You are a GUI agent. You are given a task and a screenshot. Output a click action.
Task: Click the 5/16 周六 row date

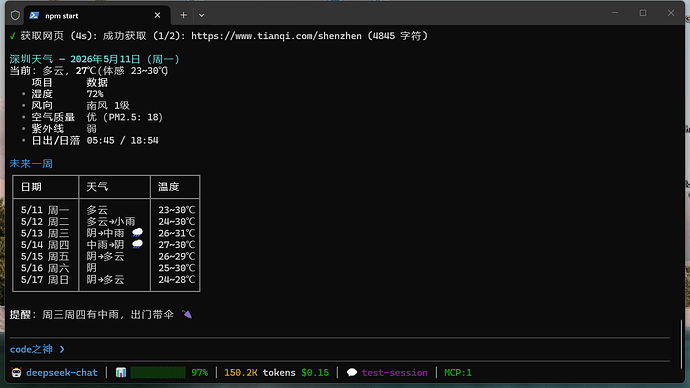click(45, 268)
